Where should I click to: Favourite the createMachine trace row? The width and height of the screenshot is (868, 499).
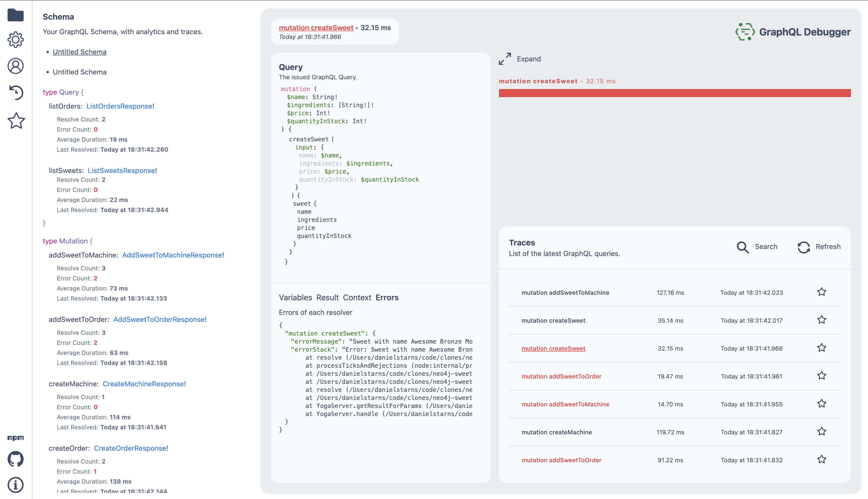pos(821,432)
